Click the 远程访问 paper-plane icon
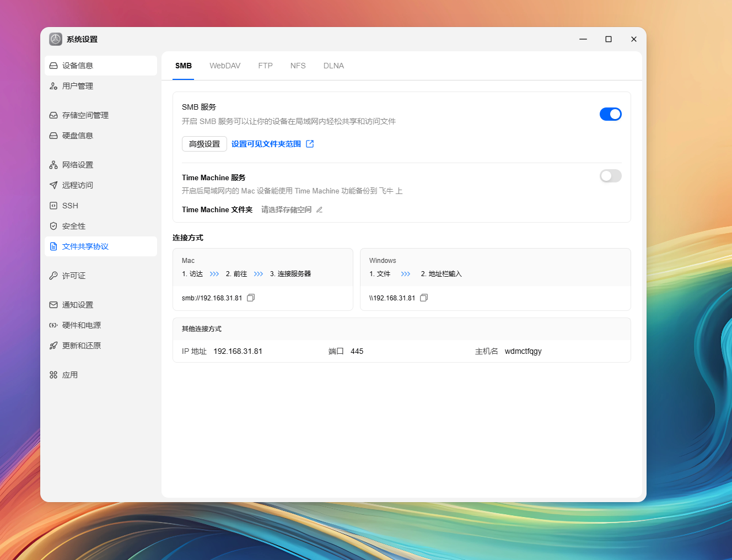The width and height of the screenshot is (732, 560). click(x=53, y=185)
